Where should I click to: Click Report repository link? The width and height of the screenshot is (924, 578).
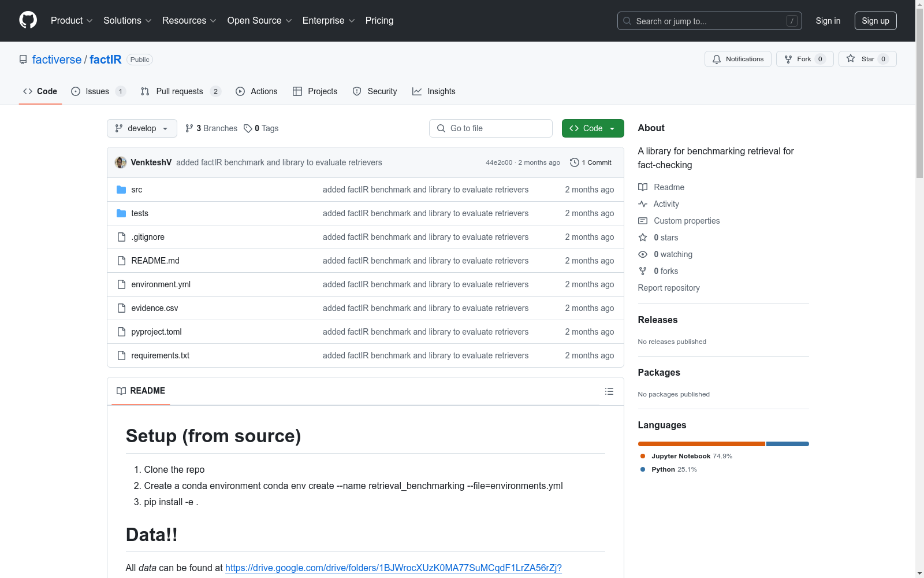click(669, 288)
